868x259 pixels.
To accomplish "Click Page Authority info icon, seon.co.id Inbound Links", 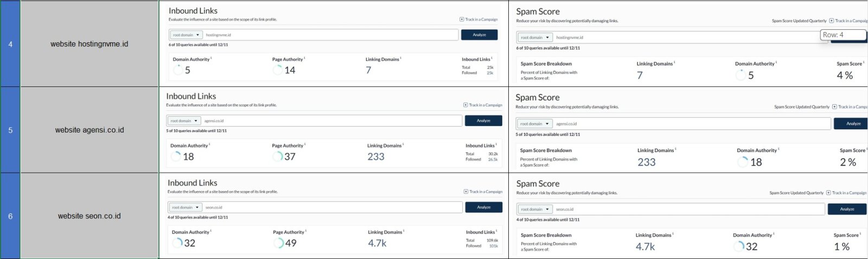I will [306, 231].
